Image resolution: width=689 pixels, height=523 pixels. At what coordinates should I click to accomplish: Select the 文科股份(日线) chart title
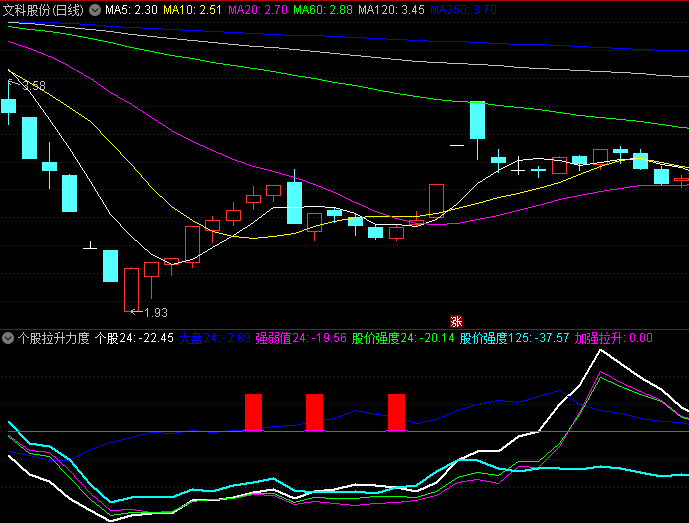click(43, 10)
